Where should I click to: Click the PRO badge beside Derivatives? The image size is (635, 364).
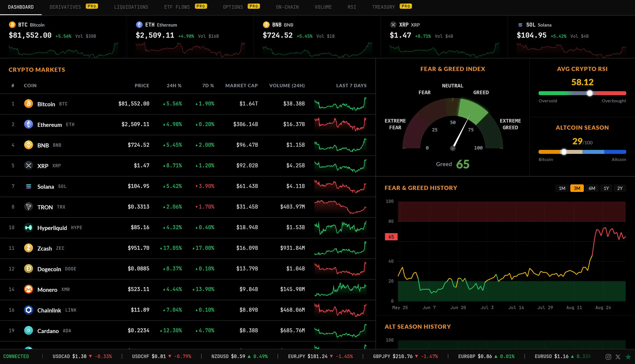click(x=92, y=6)
